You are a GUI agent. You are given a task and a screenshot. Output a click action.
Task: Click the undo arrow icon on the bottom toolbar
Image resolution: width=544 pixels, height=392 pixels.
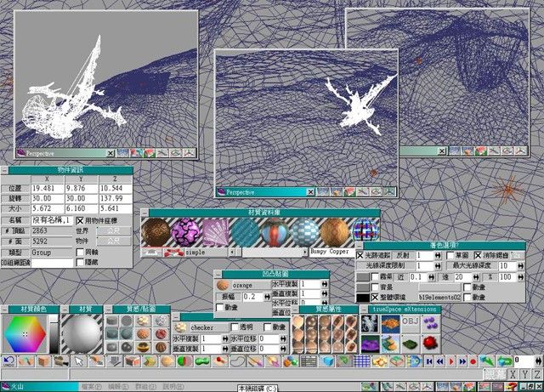pos(8,361)
